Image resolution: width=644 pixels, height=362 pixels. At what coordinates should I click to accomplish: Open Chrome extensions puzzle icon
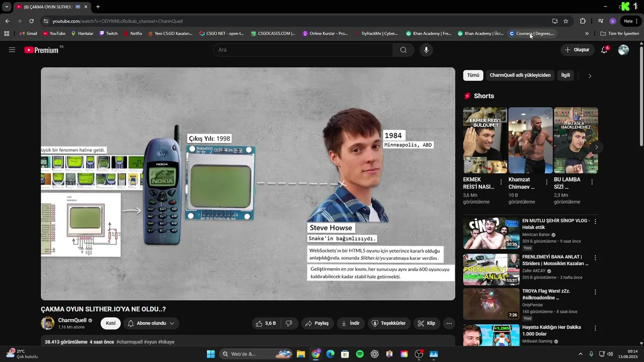(583, 21)
